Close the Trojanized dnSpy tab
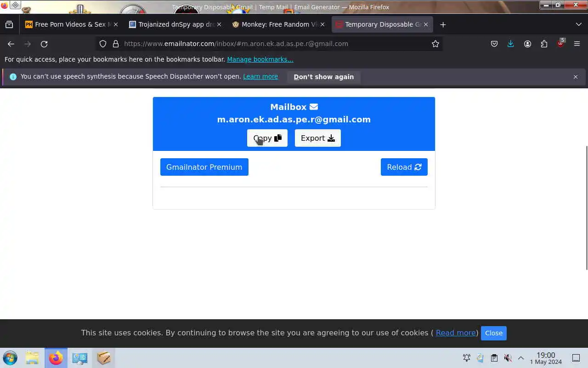The image size is (588, 368). pyautogui.click(x=219, y=24)
